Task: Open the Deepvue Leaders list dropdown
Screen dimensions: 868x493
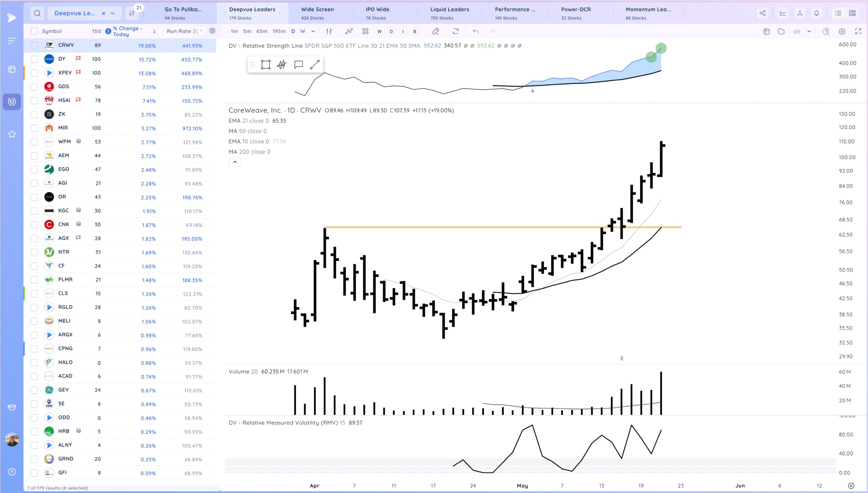Action: [113, 13]
